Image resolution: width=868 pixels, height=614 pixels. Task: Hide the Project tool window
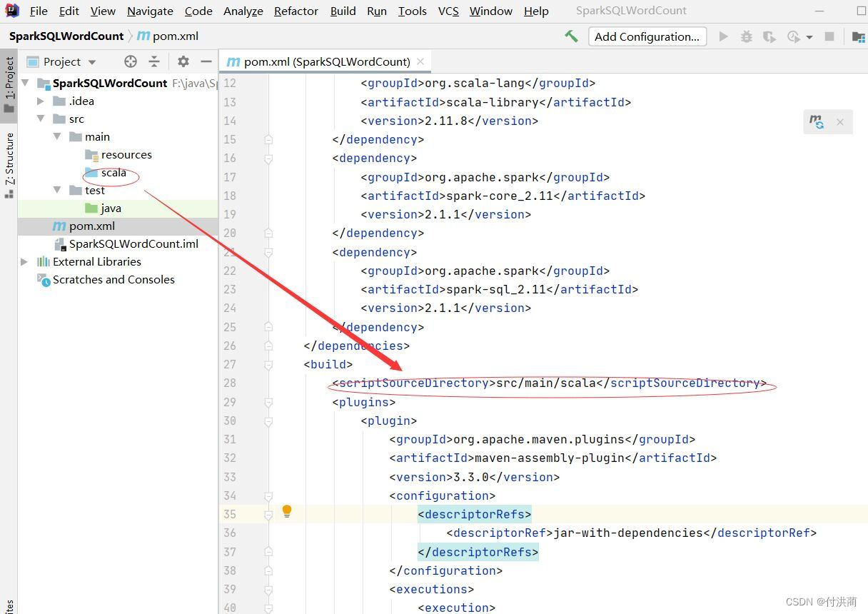pos(206,61)
